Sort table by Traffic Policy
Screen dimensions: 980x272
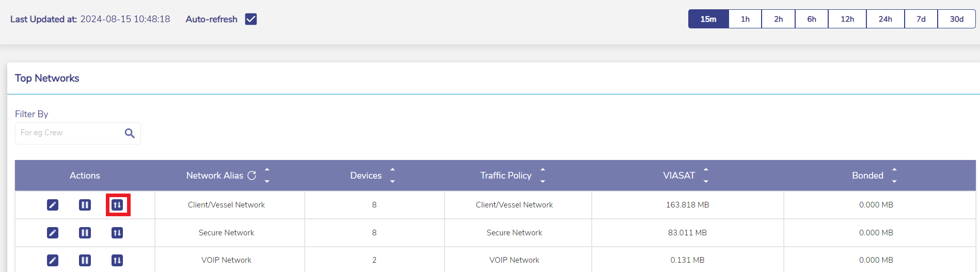[x=543, y=175]
